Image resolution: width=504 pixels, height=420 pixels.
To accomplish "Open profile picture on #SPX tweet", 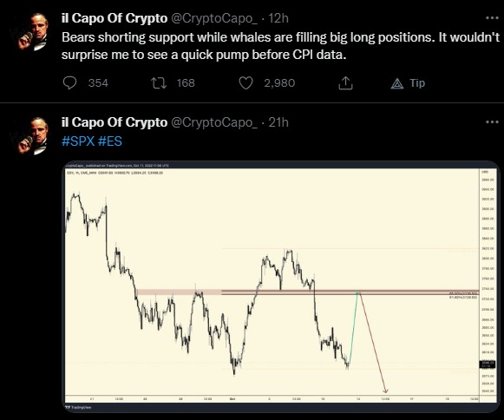I will 31,135.
